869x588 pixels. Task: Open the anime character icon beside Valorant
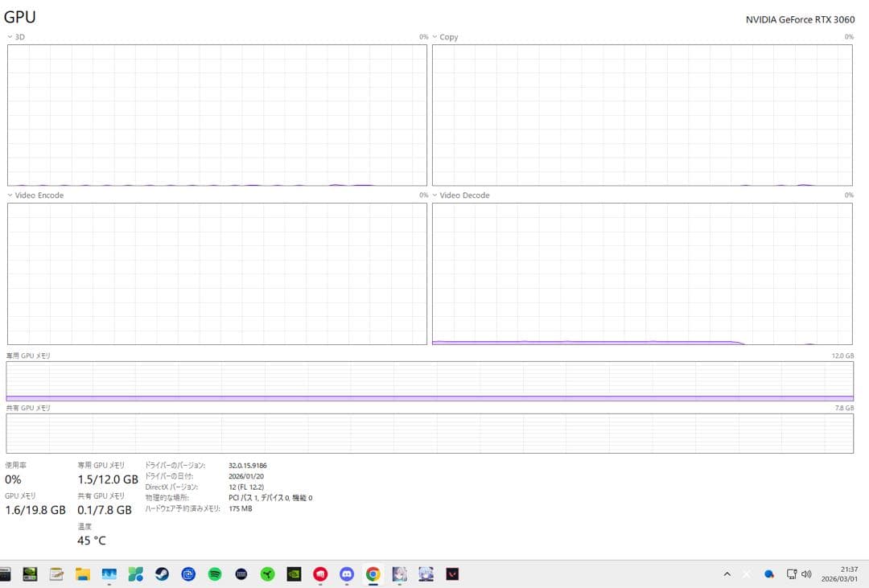pos(426,574)
